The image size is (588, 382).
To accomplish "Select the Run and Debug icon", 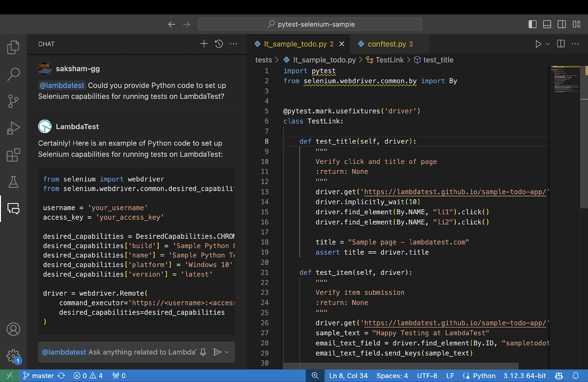I will [13, 128].
